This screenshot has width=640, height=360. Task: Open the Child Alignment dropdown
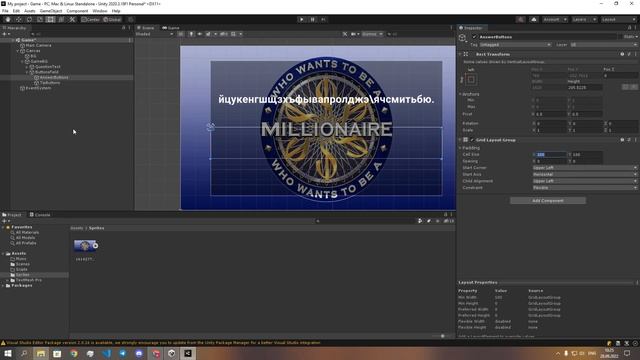[585, 181]
